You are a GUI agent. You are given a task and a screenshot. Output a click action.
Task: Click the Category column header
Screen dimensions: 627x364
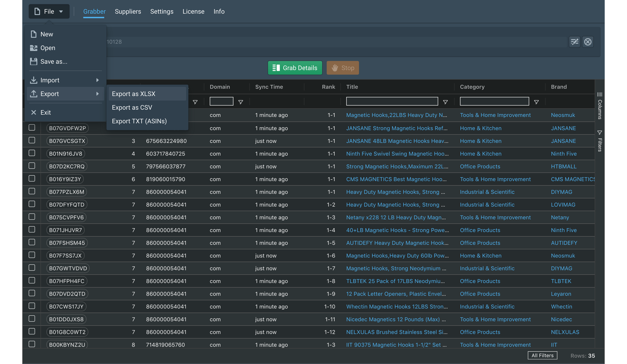click(472, 87)
